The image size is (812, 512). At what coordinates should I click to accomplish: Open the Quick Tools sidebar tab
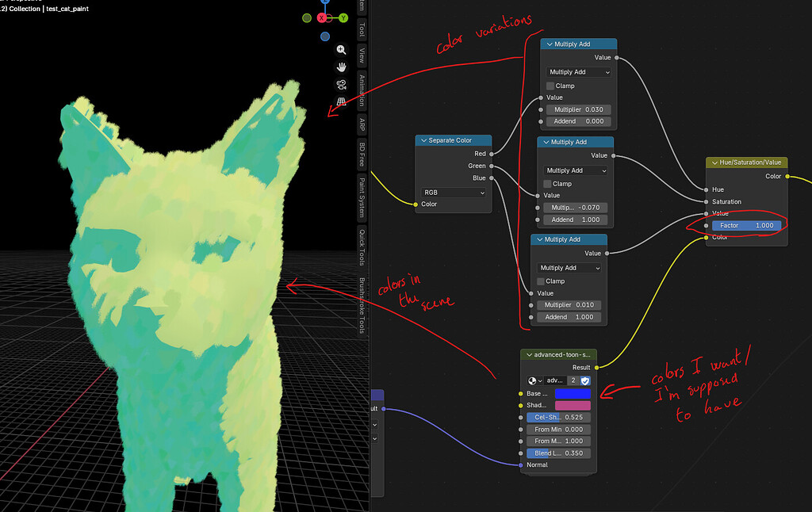(362, 247)
